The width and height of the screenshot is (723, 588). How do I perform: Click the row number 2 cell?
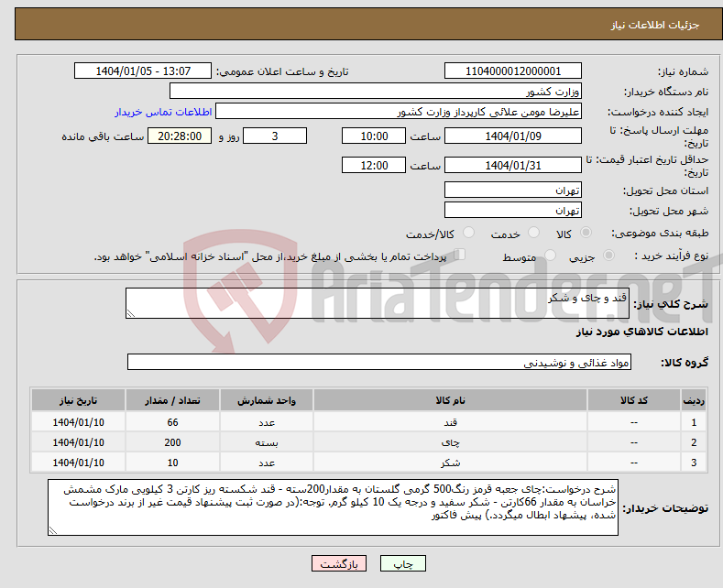(x=694, y=442)
